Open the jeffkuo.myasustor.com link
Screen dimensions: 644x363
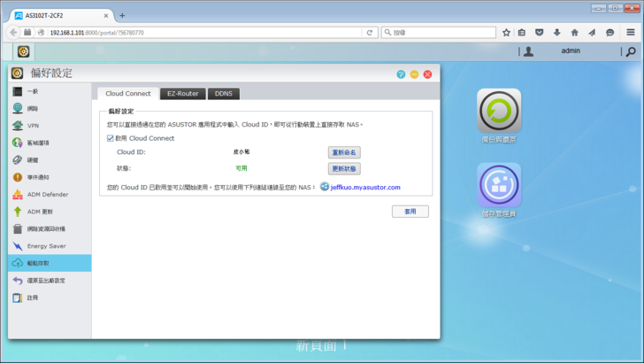[x=365, y=187]
